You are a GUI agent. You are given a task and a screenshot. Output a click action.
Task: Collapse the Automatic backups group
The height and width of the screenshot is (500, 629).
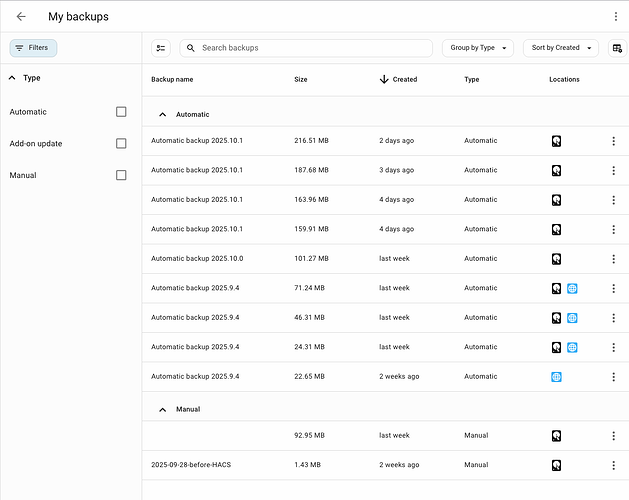point(163,115)
